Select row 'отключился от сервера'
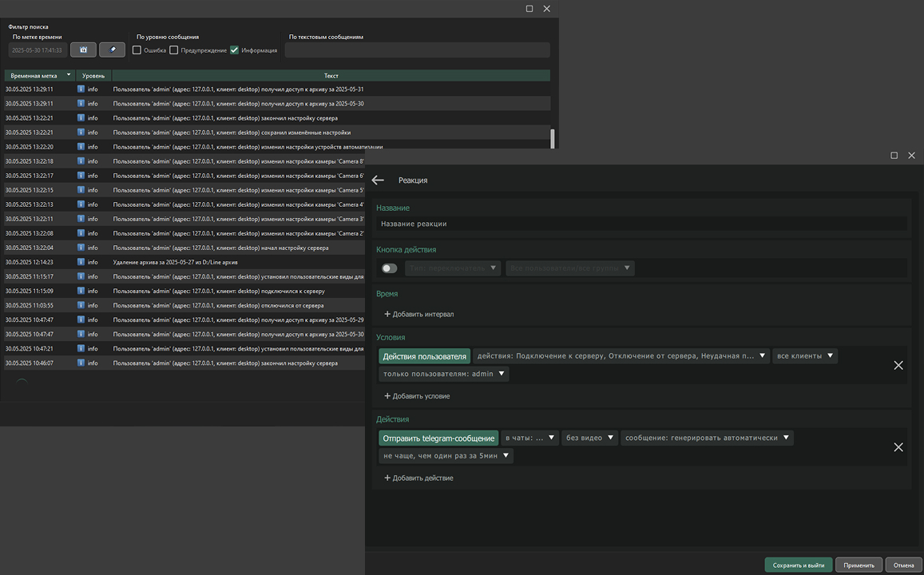The width and height of the screenshot is (924, 575). [x=185, y=306]
